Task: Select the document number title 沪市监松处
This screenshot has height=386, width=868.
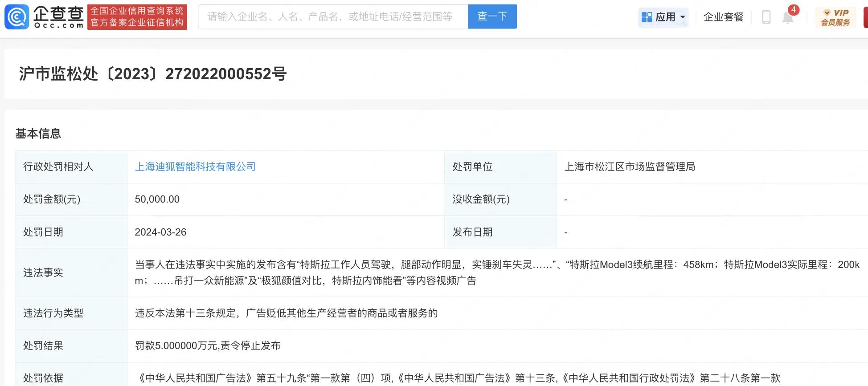Action: (152, 74)
